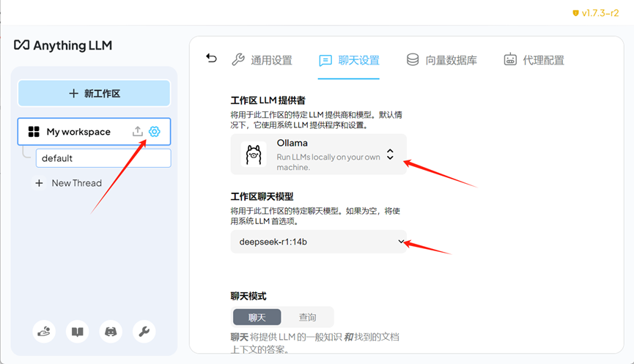The height and width of the screenshot is (364, 634).
Task: Open the documentation book icon
Action: 77,332
